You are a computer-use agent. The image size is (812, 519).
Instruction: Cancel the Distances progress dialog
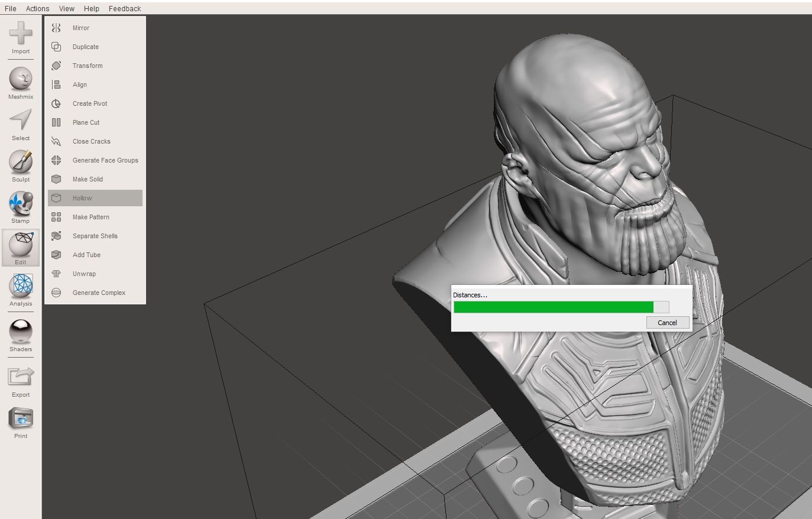coord(667,323)
